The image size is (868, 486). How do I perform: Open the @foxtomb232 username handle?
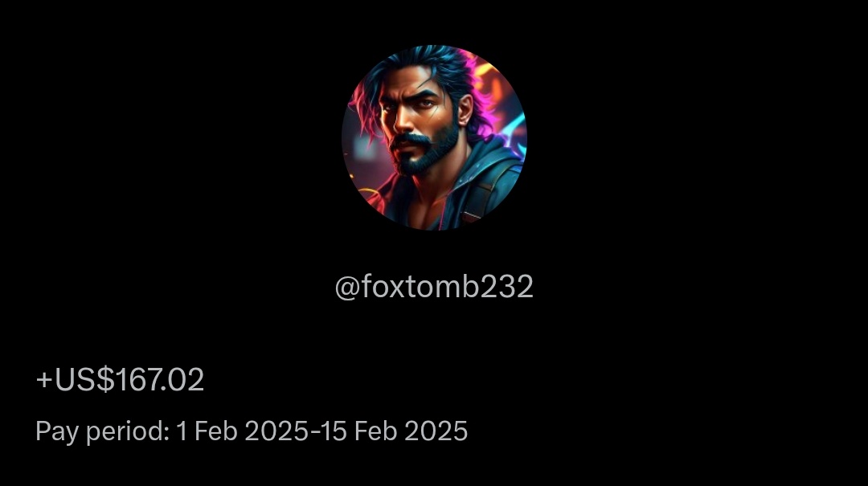(434, 287)
